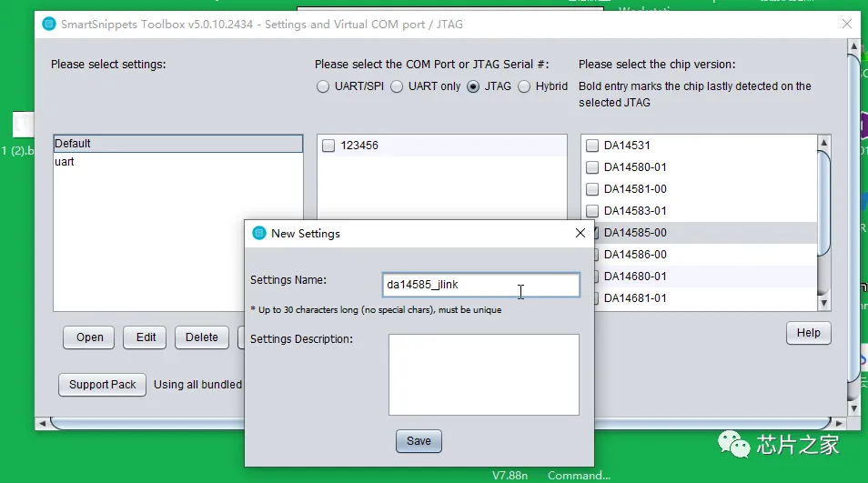Select the Hybrid radio option

[525, 87]
